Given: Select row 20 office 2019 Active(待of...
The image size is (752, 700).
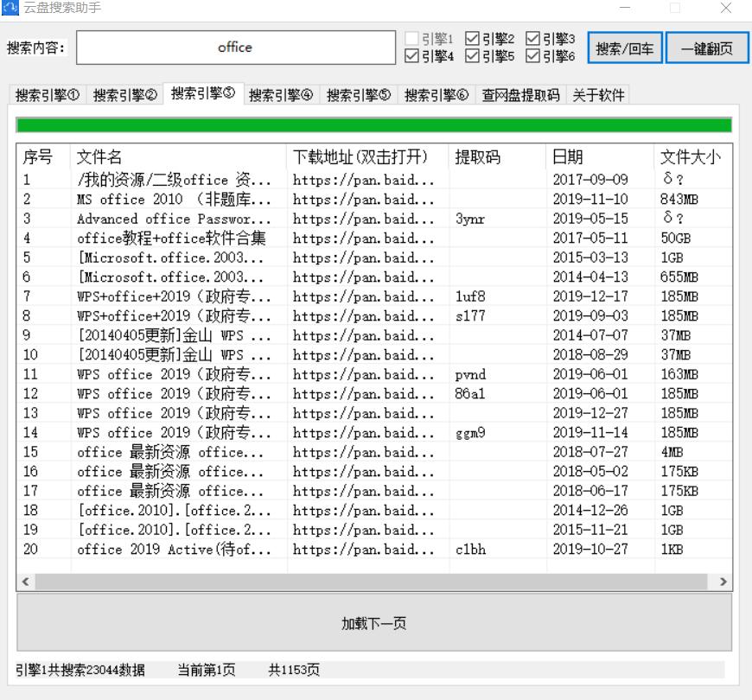Looking at the screenshot, I should pyautogui.click(x=374, y=550).
